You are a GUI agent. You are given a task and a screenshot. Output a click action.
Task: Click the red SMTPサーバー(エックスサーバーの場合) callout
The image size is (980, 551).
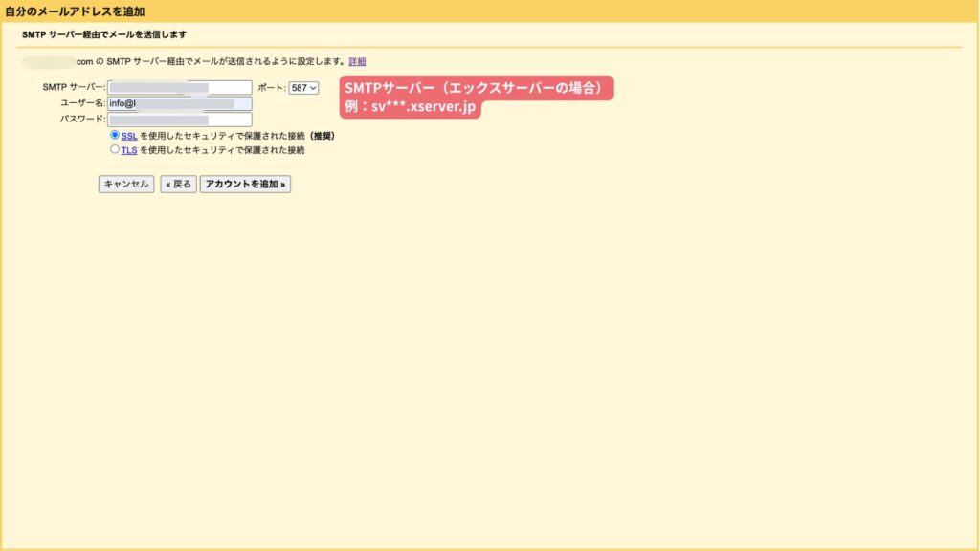click(476, 88)
